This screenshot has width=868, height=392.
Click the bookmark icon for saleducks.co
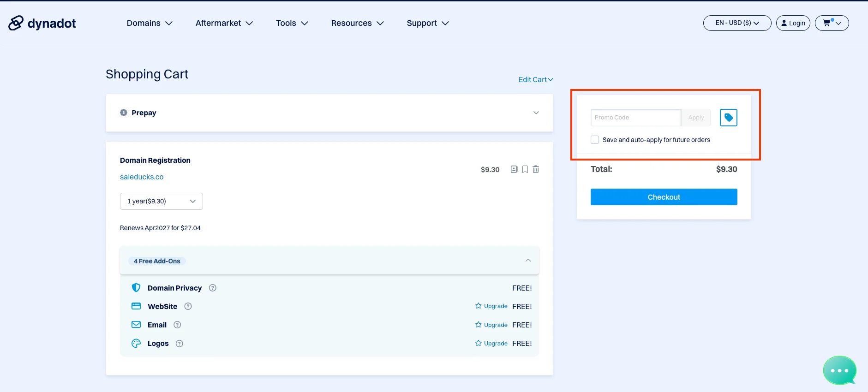pos(525,169)
